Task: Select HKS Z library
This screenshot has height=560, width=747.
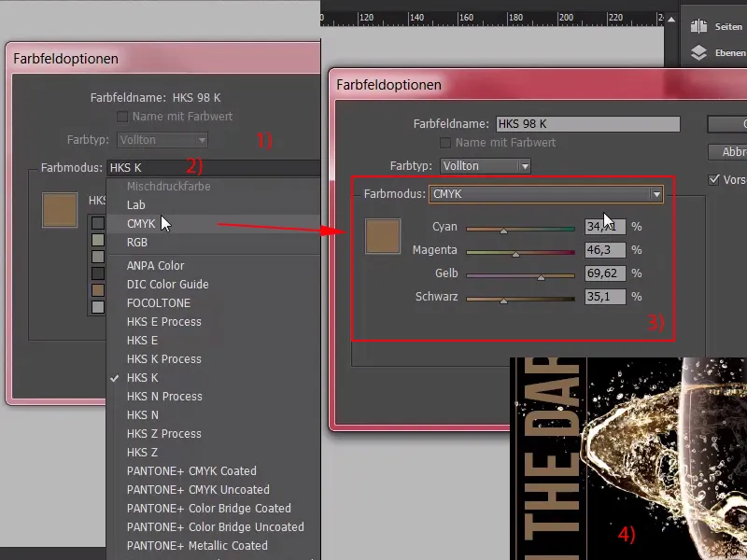Action: point(142,453)
